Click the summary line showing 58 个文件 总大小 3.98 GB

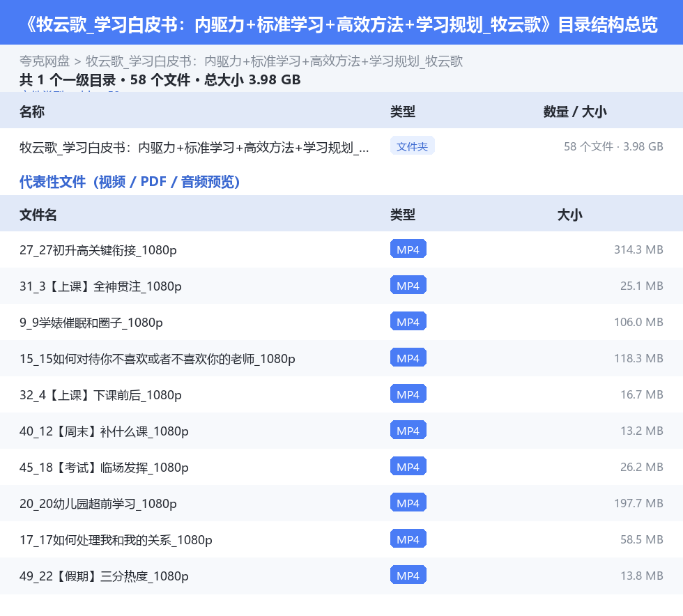pos(160,79)
